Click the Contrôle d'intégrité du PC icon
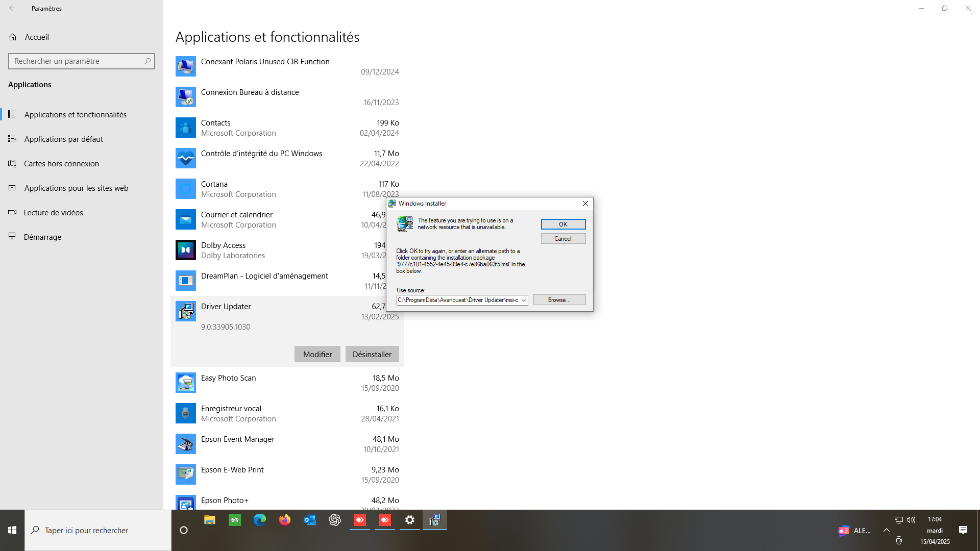 point(186,158)
